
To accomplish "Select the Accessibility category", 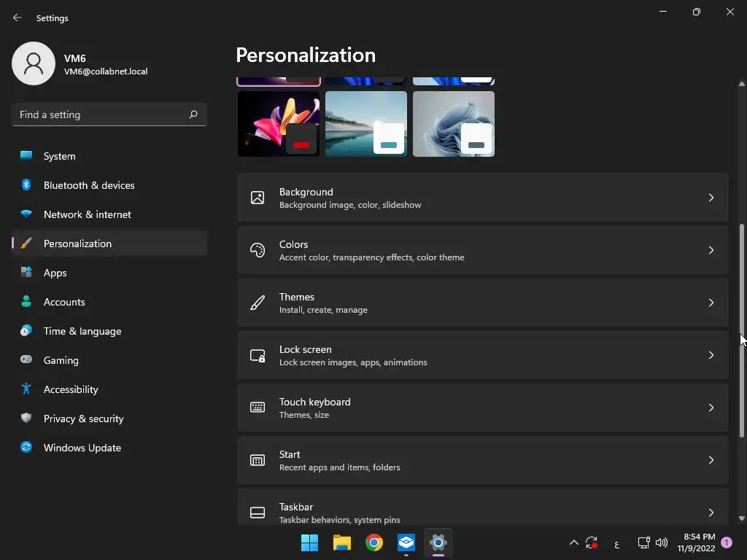I will [x=109, y=389].
